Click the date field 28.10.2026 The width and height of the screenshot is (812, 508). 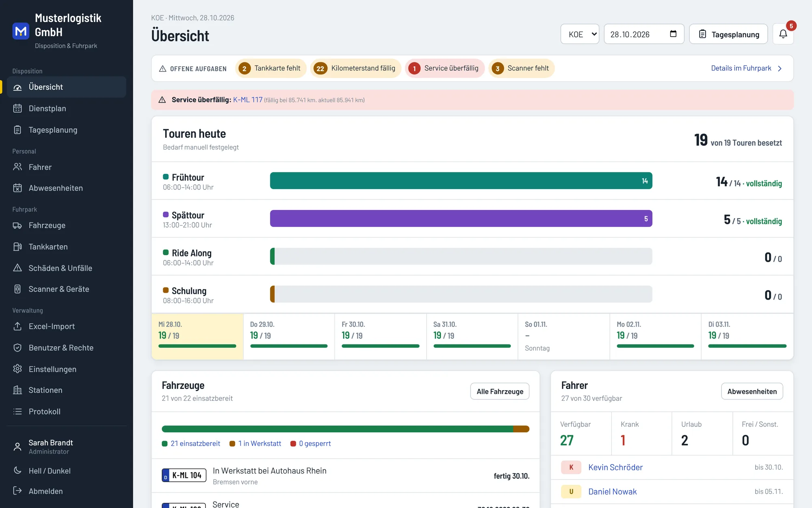click(x=644, y=34)
